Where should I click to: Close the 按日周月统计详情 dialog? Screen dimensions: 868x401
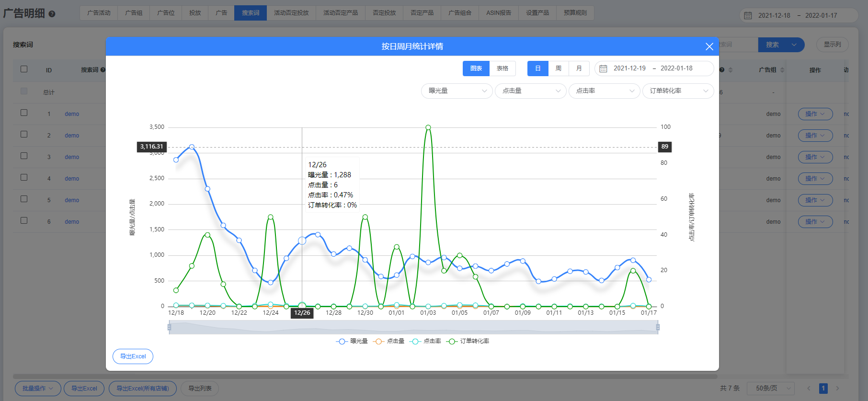pos(709,46)
